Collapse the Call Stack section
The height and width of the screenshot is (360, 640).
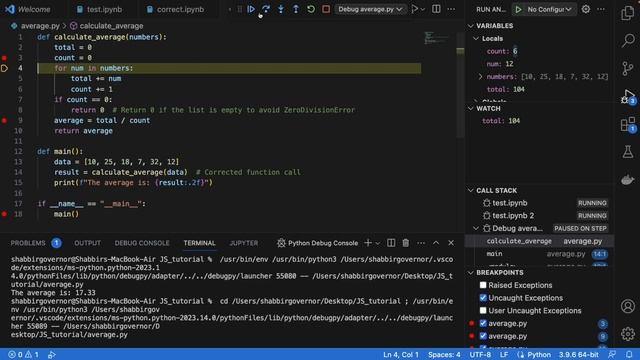471,190
